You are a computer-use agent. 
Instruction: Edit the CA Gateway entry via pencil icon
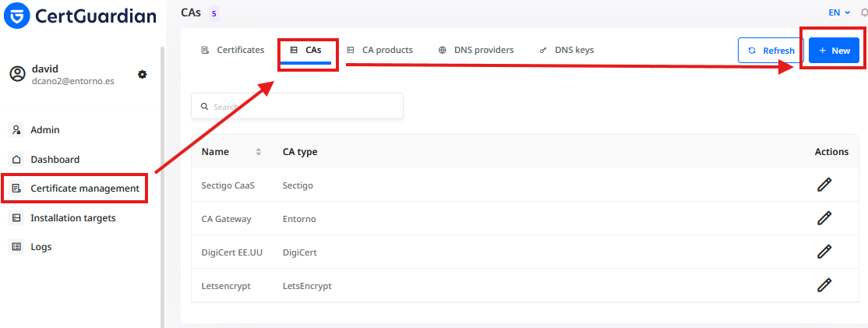click(x=824, y=218)
